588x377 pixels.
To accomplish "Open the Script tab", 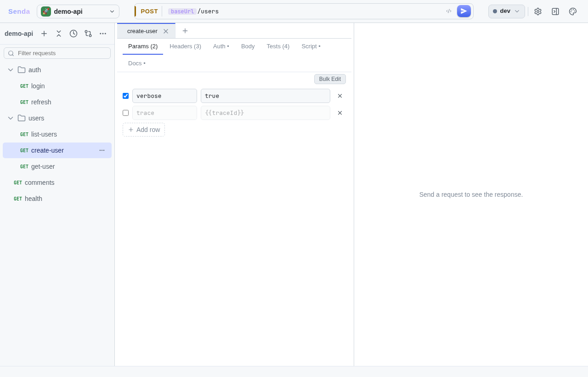I will [311, 46].
